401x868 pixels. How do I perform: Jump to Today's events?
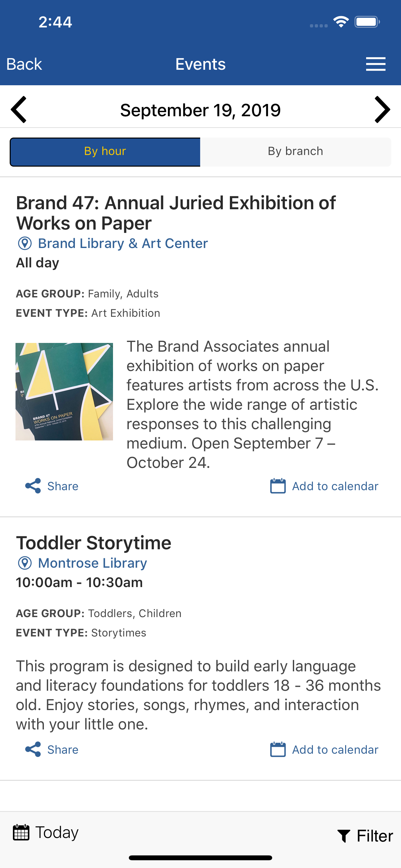point(46,832)
